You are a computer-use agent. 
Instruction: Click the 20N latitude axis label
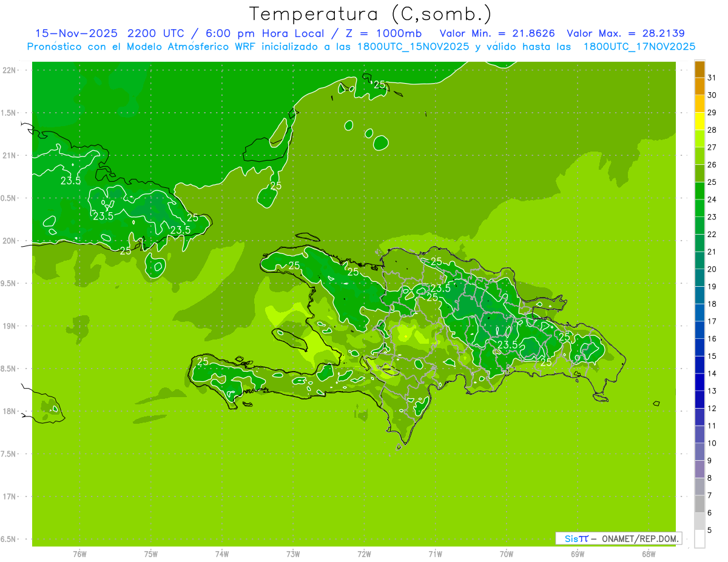coord(9,241)
